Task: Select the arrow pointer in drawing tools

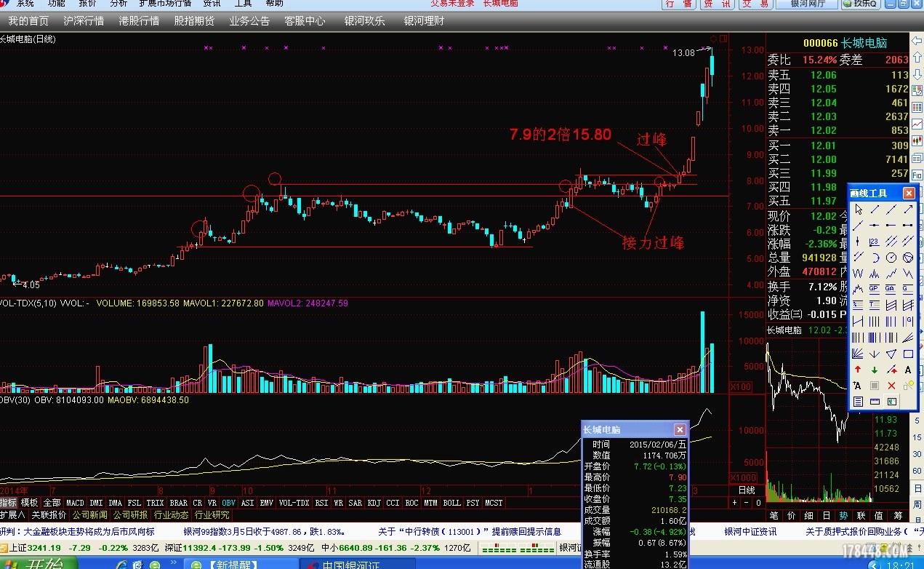Action: pos(859,210)
